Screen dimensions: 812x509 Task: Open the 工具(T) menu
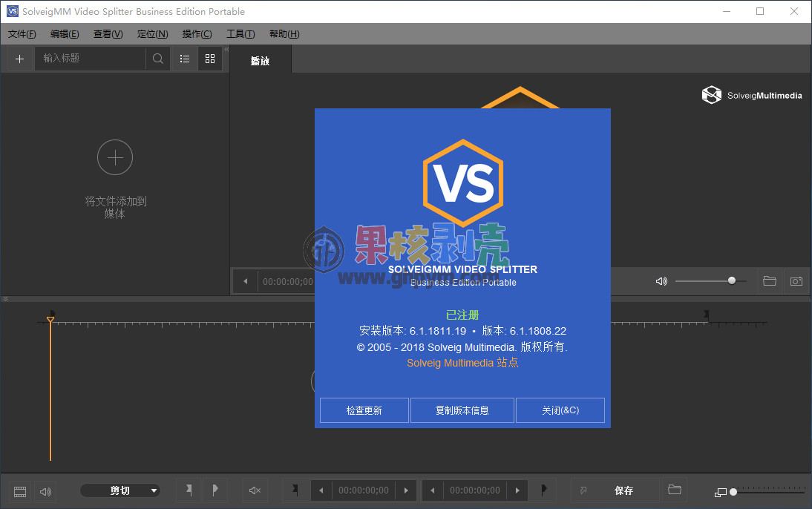[x=239, y=33]
